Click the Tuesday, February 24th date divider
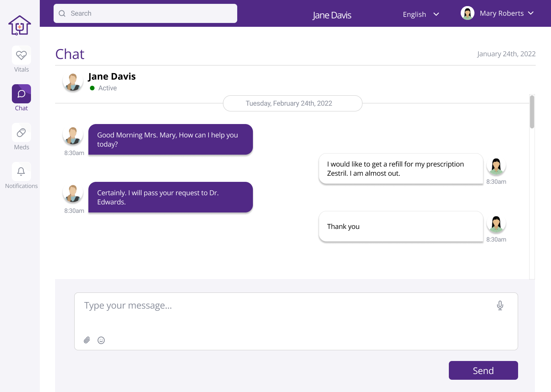This screenshot has height=392, width=551. tap(292, 103)
